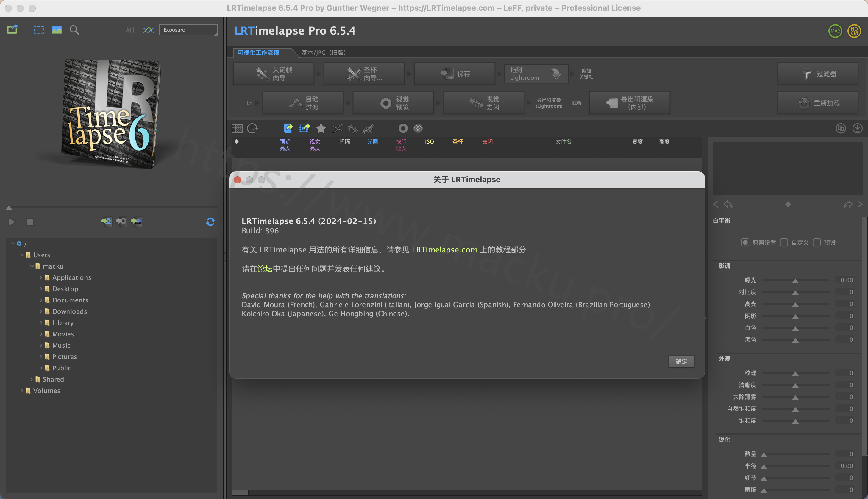Screen dimensions: 868x499
Task: Click the yellow NO CM circle icon
Action: click(x=854, y=31)
